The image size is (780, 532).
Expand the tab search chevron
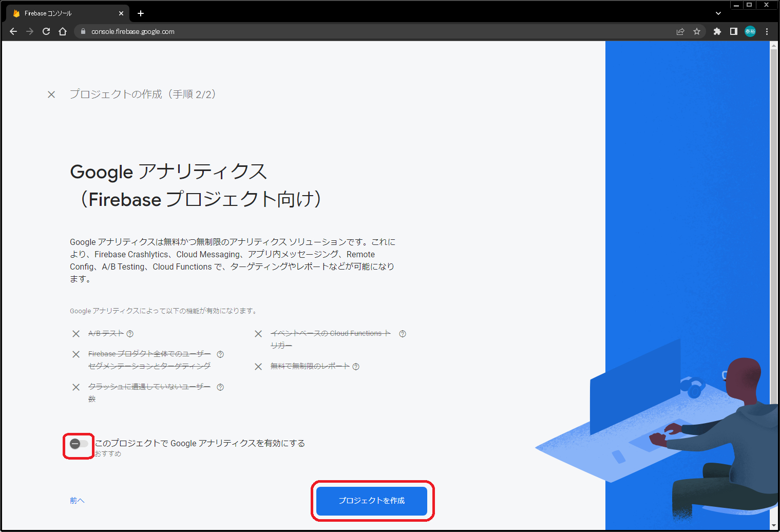click(718, 13)
